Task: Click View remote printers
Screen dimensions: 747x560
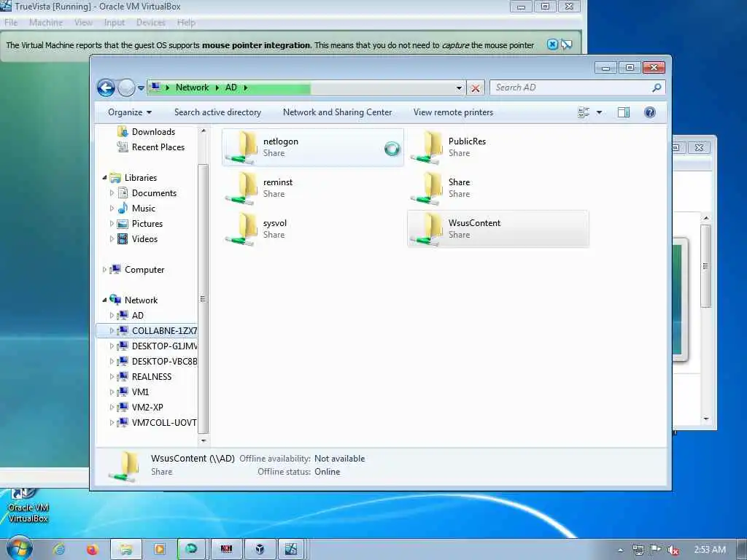Action: pos(453,112)
